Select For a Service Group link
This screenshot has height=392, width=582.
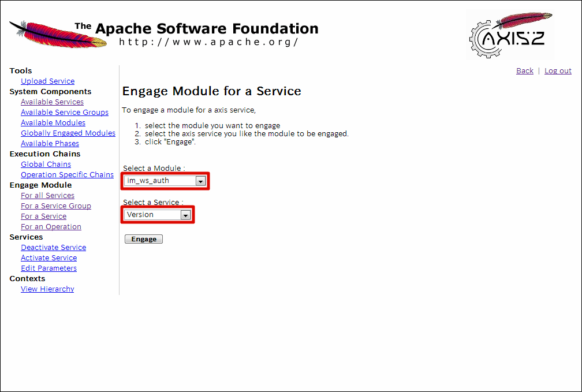56,206
